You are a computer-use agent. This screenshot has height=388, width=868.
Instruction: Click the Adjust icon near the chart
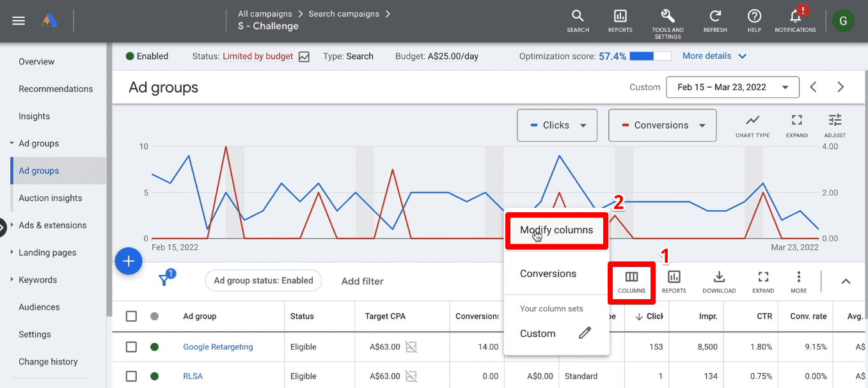tap(835, 126)
